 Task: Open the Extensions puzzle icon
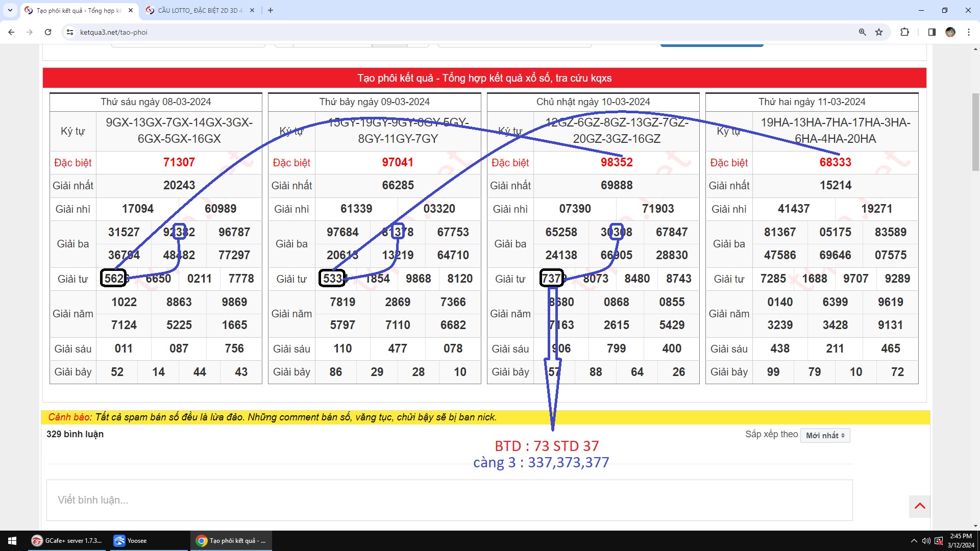tap(904, 32)
